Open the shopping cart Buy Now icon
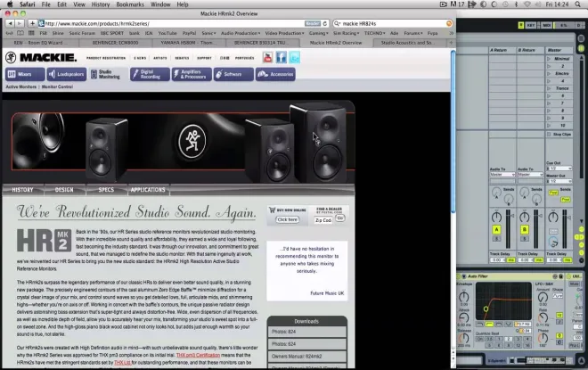Image resolution: width=588 pixels, height=370 pixels. [x=273, y=210]
